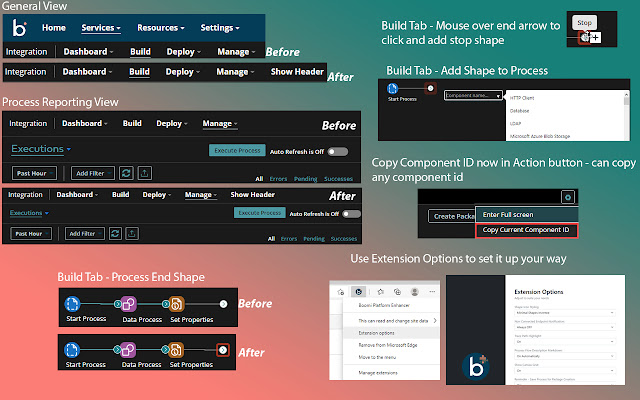Select the highlighted end shape after Set Properties
Screen dimensions: 640x400
[224, 350]
